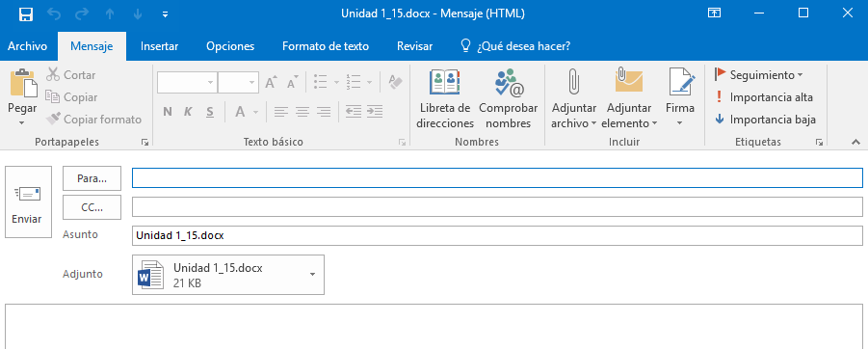Expand the Pegar dropdown arrow
This screenshot has height=349, width=868.
tap(22, 122)
